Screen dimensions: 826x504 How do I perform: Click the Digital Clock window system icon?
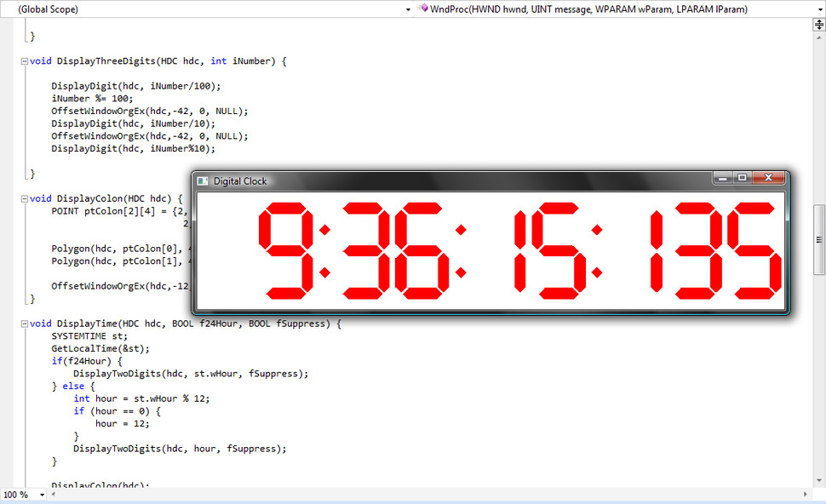click(203, 180)
